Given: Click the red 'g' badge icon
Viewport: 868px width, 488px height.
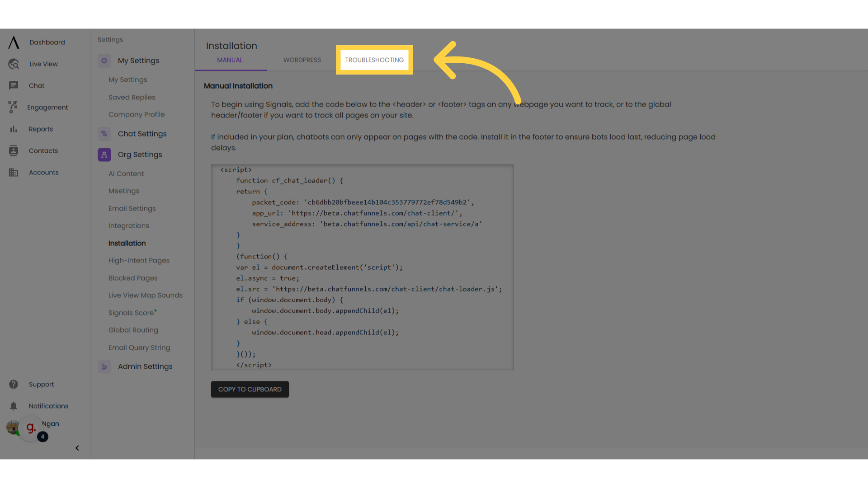Looking at the screenshot, I should click(x=31, y=427).
